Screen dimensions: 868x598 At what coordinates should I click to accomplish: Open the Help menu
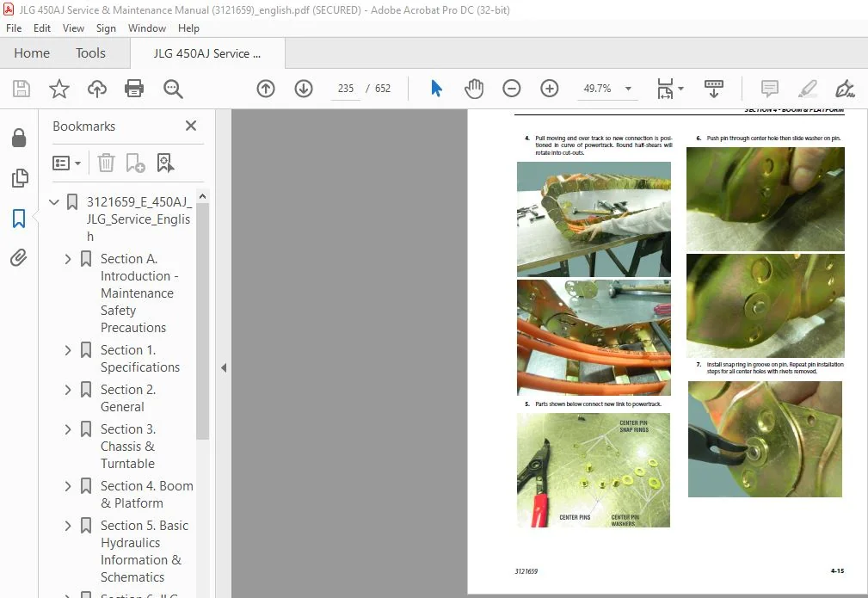(x=188, y=28)
